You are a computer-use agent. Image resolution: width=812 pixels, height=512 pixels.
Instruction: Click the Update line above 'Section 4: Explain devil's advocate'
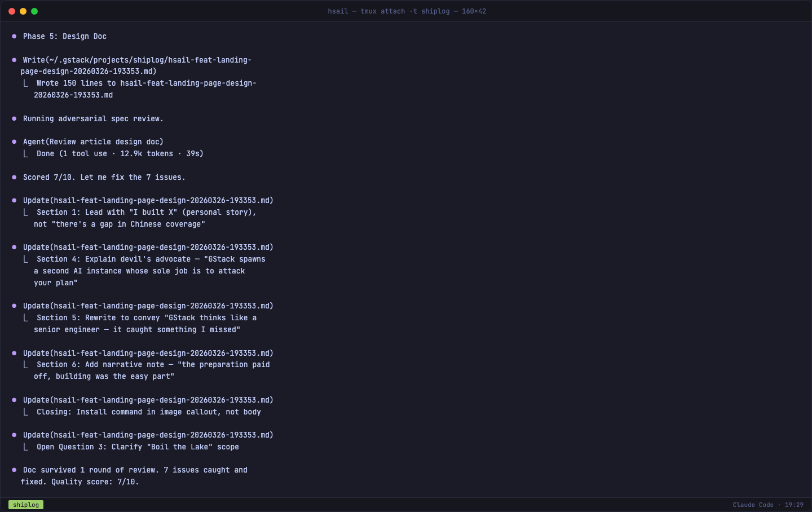point(148,247)
